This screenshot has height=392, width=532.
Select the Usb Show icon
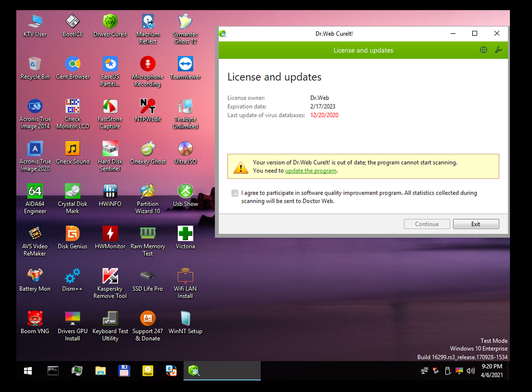coord(185,196)
